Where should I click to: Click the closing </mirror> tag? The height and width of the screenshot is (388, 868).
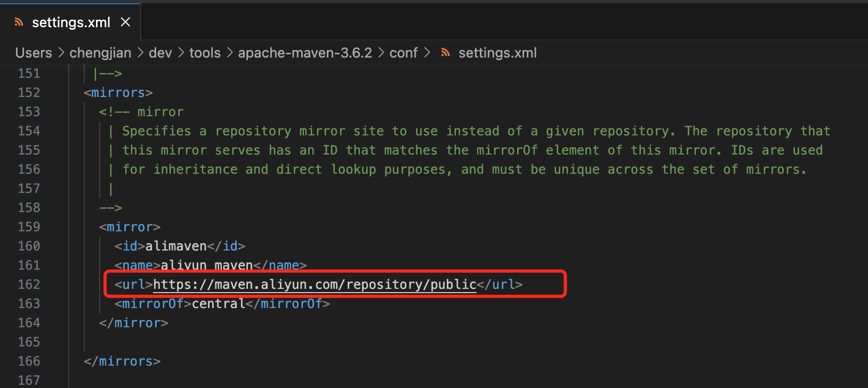(x=134, y=322)
